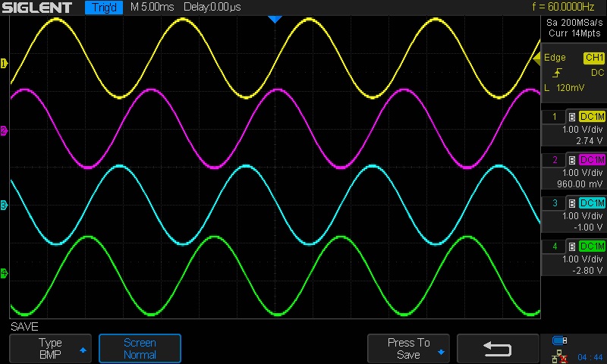Click the rising edge trigger slope icon
The width and height of the screenshot is (607, 364).
click(558, 73)
